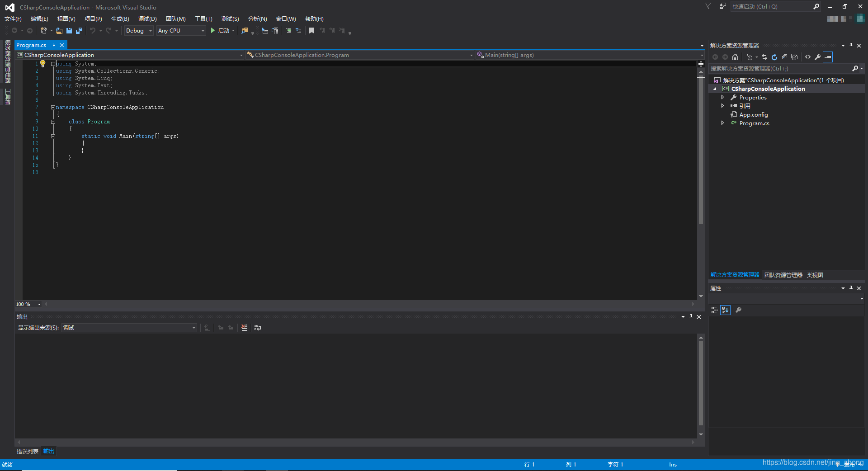Screen dimensions: 868x471
Task: Open the Any CPU platform dropdown
Action: coord(181,31)
